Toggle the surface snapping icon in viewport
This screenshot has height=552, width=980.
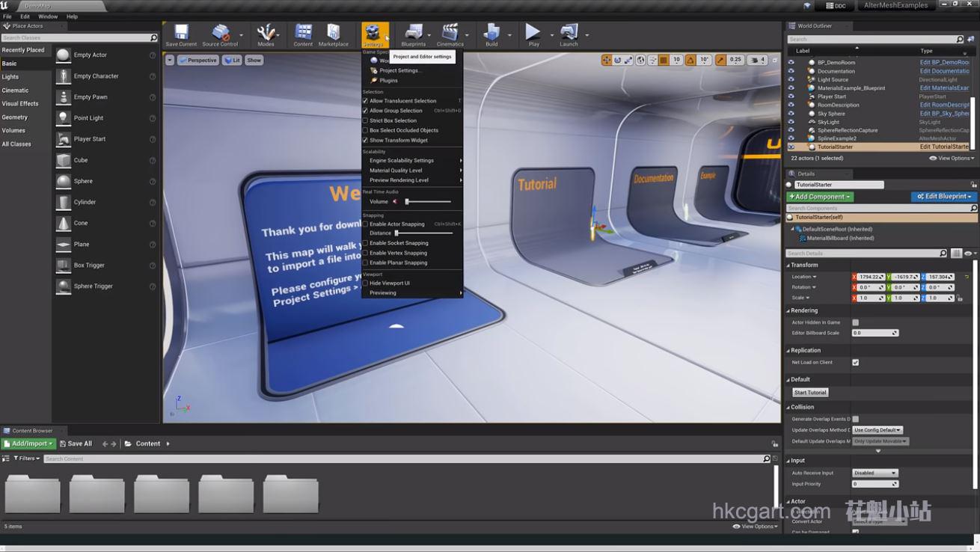[x=652, y=60]
